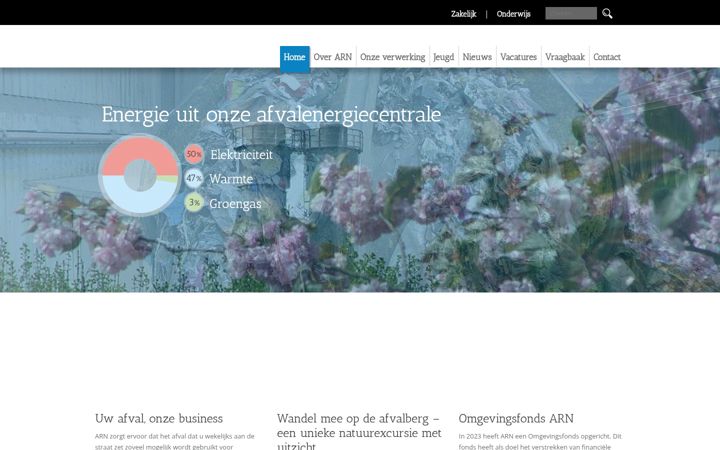Viewport: 720px width, 450px height.
Task: Open the Vacatures menu item
Action: (518, 57)
